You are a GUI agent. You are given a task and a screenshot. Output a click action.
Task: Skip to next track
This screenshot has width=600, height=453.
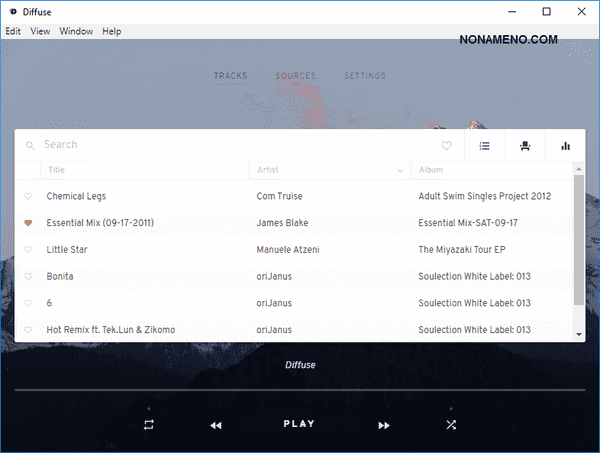click(x=384, y=425)
